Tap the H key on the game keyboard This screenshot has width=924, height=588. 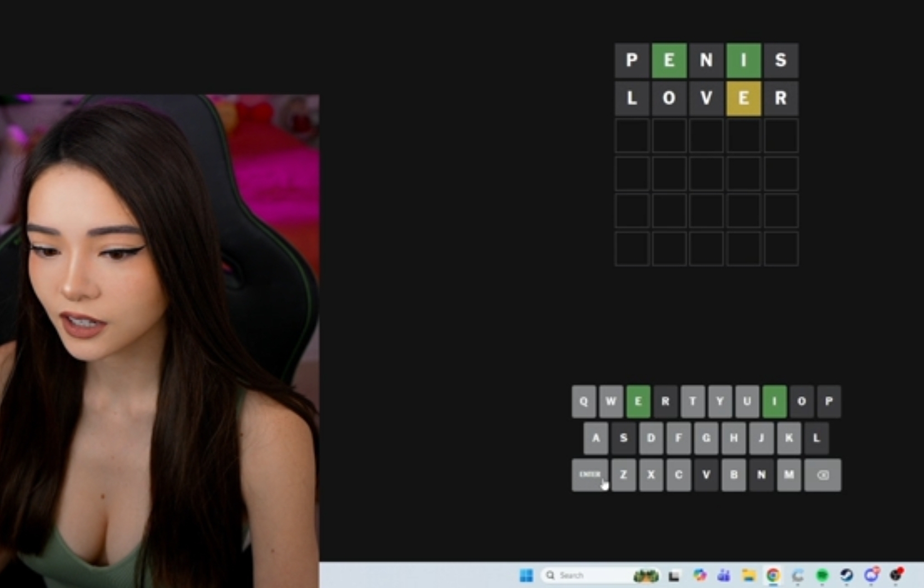[734, 438]
